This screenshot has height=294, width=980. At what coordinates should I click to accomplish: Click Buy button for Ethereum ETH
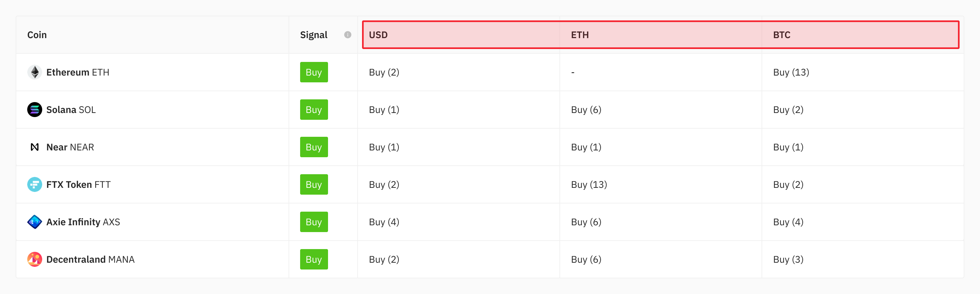[x=313, y=72]
